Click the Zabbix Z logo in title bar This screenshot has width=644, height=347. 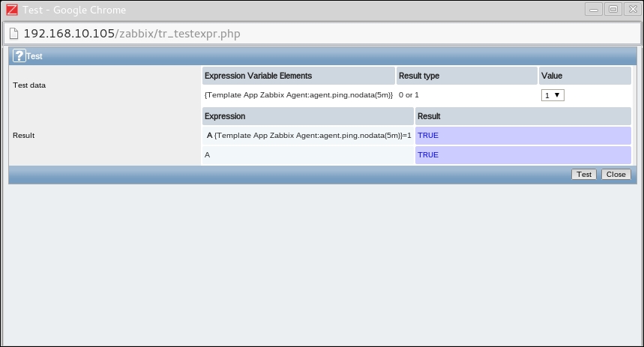(x=10, y=10)
